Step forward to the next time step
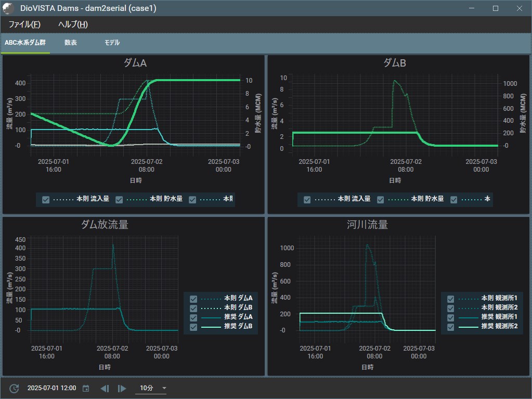 (x=122, y=388)
